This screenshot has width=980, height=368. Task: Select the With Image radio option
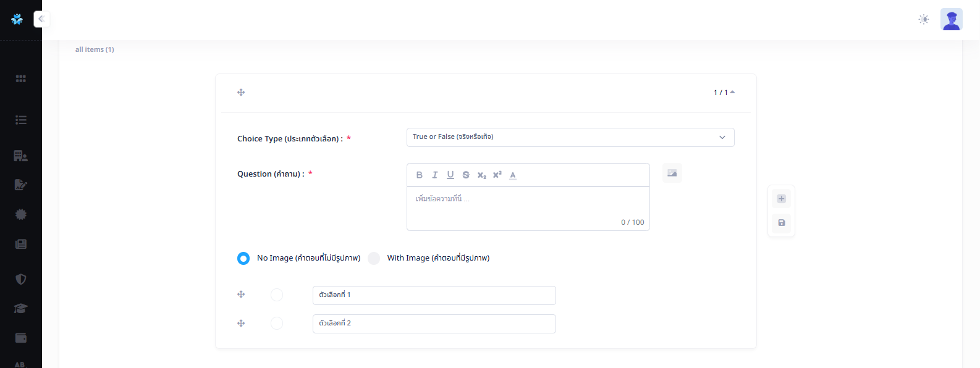pyautogui.click(x=374, y=258)
